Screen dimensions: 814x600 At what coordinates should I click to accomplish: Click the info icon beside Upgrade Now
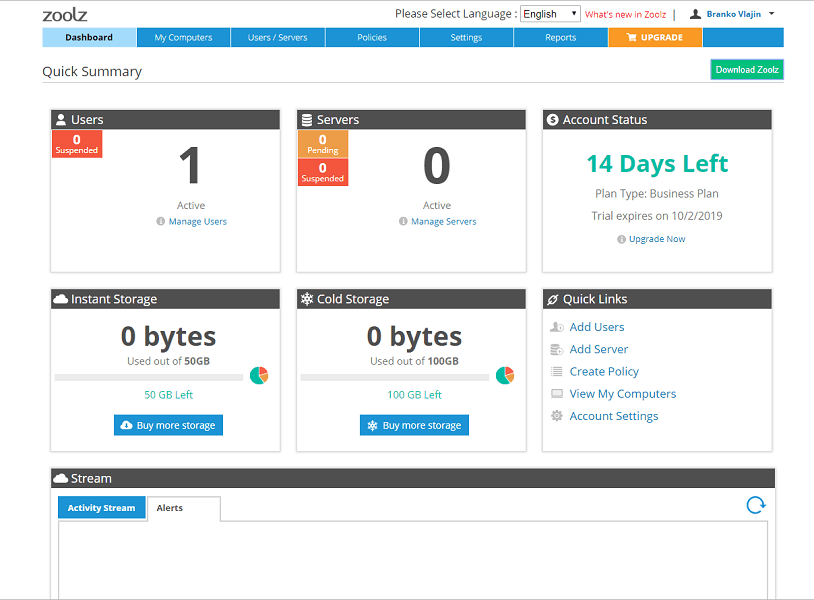621,239
